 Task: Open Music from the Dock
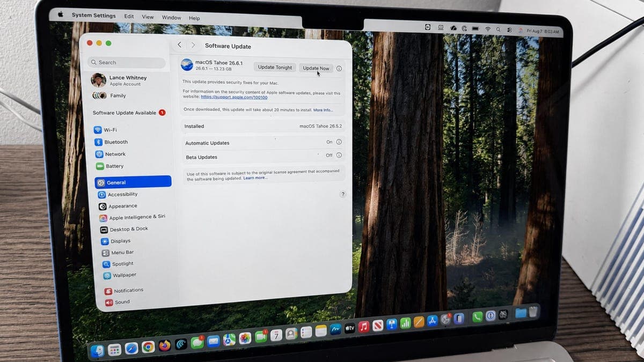[x=364, y=327]
